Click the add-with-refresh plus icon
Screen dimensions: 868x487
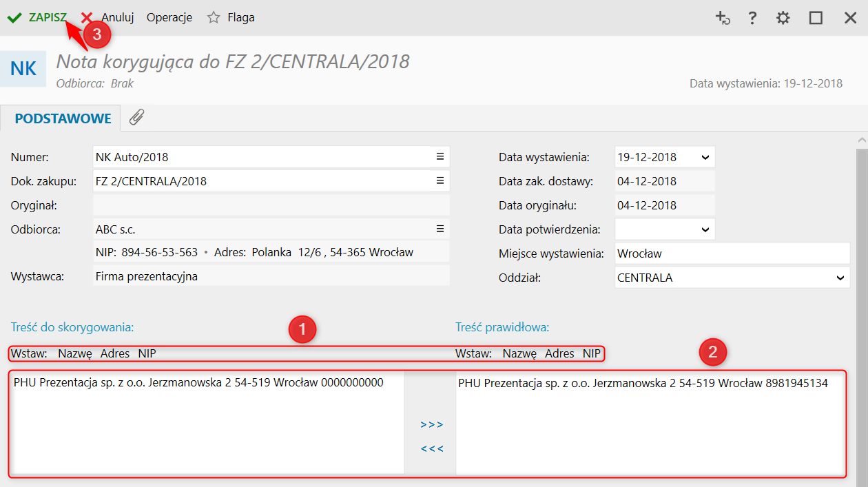723,18
